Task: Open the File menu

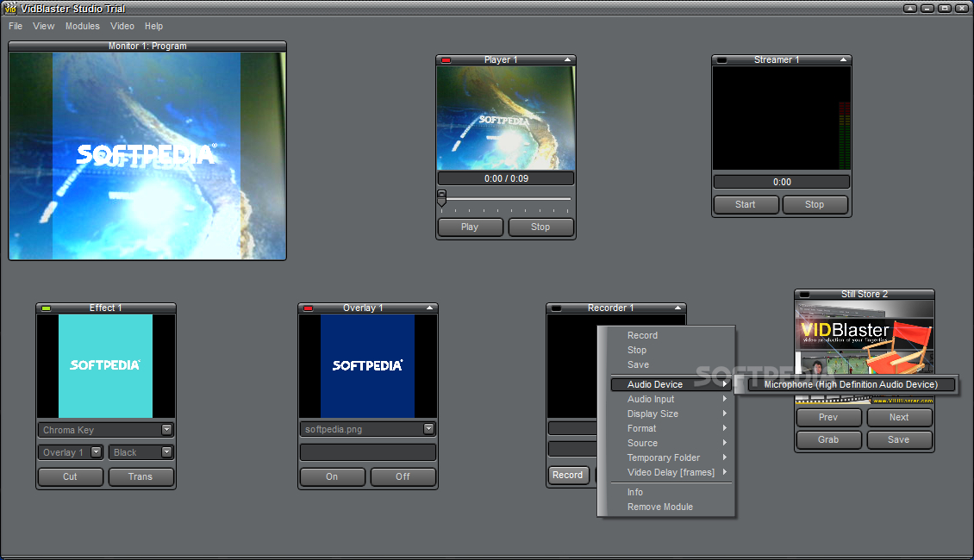Action: [16, 26]
